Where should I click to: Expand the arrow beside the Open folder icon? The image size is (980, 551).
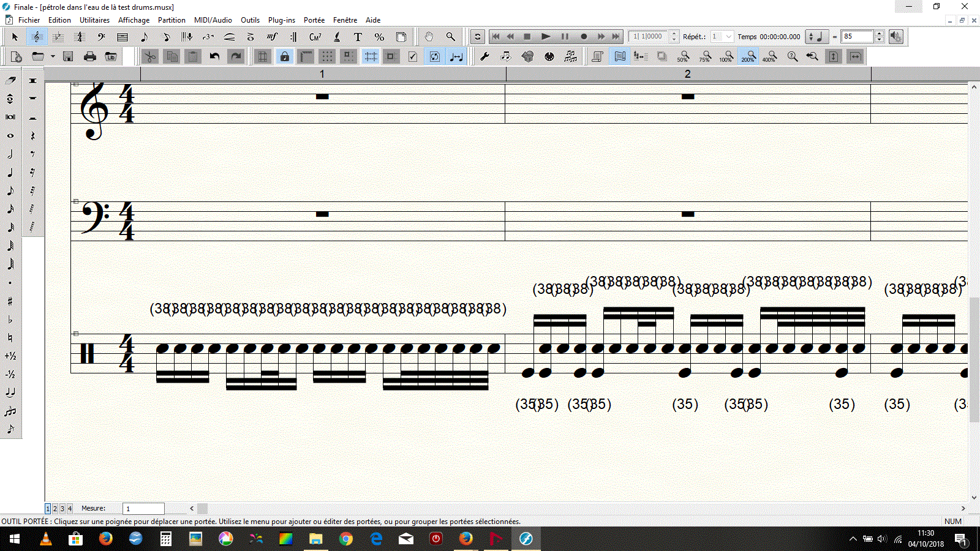pos(53,57)
